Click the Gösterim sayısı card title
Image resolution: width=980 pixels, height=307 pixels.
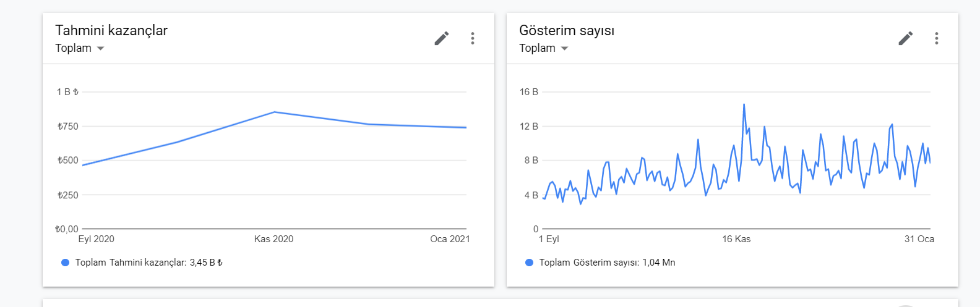pyautogui.click(x=567, y=30)
